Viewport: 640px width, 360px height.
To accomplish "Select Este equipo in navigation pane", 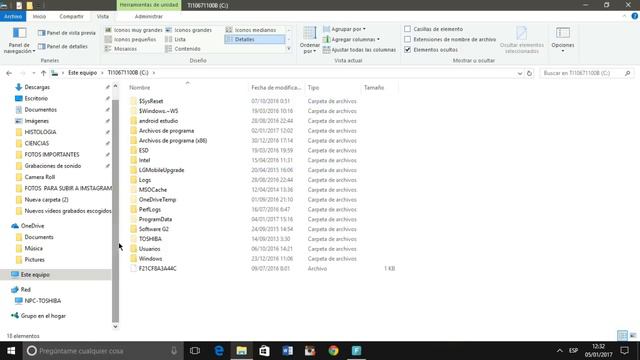I will coord(35,275).
